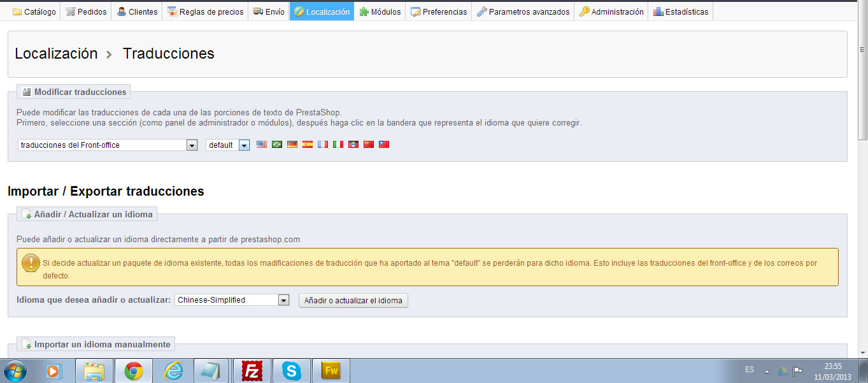Click the Spanish flag language icon

[308, 145]
